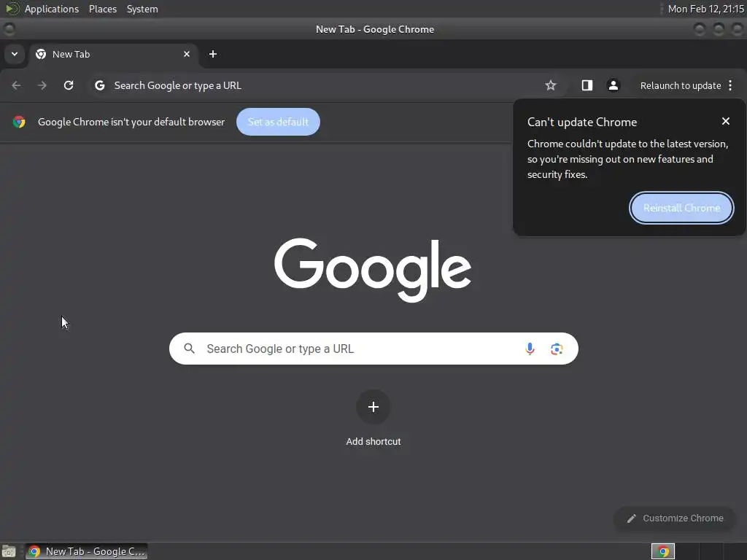747x560 pixels.
Task: Click the Google search box
Action: pos(373,349)
